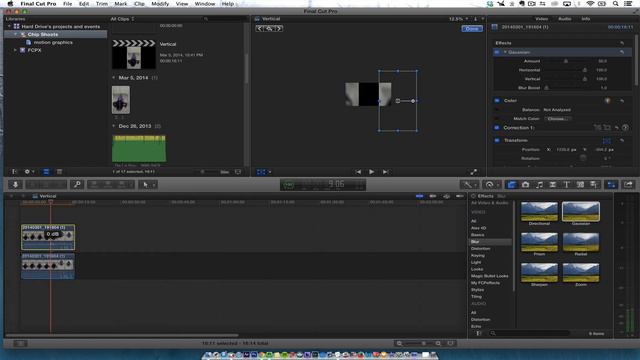Viewport: 640px width, 360px height.
Task: Toggle the Gaussian effect checkbox
Action: pyautogui.click(x=497, y=52)
